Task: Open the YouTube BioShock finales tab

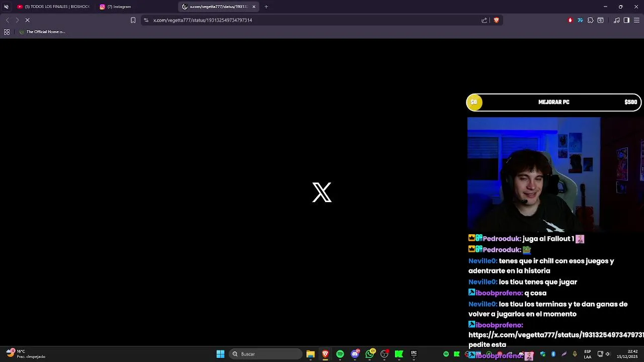Action: (x=53, y=7)
